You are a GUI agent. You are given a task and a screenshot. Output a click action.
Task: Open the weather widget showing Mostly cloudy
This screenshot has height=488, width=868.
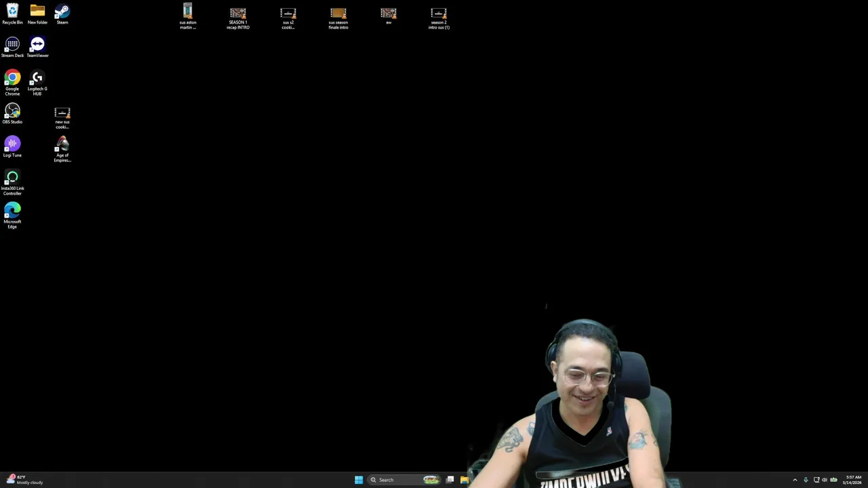point(25,480)
